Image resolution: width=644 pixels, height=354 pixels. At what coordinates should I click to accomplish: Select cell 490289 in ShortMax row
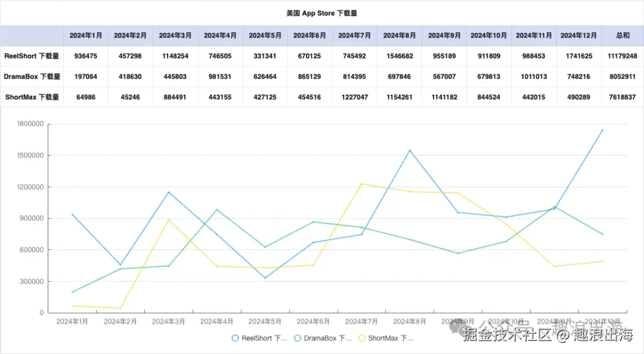pos(578,97)
